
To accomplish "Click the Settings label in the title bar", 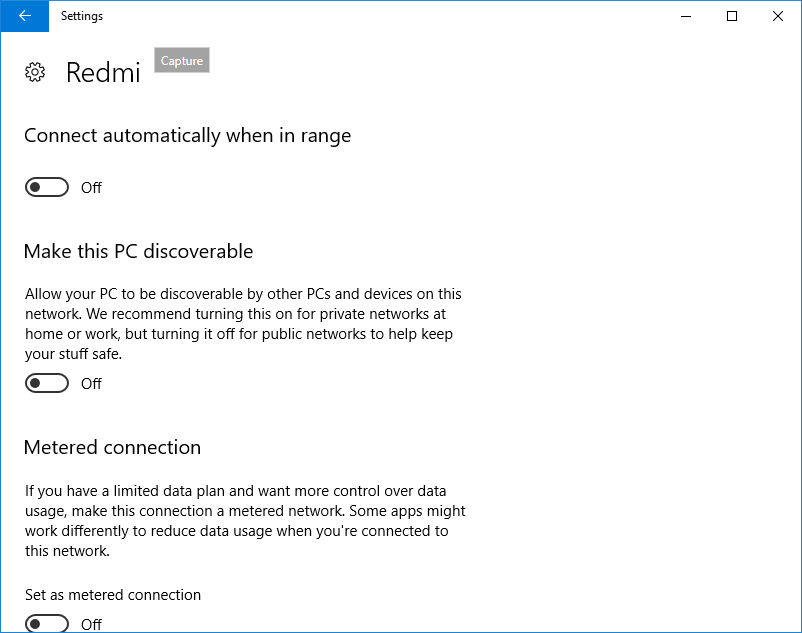I will click(x=81, y=16).
